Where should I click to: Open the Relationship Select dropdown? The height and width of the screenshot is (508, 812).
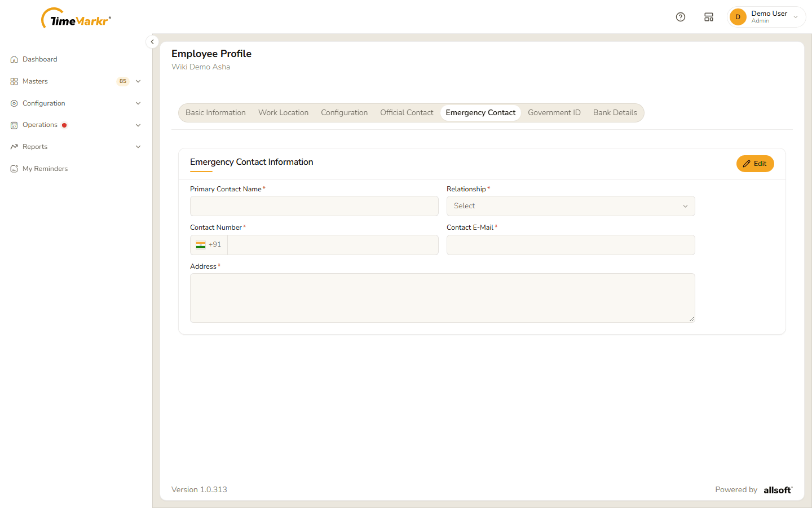click(x=571, y=206)
